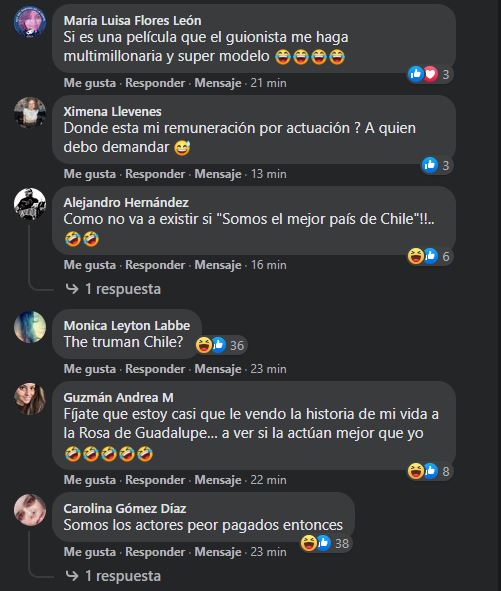Like María Luisa Flores León's comment with Me gusta
The image size is (501, 591).
90,83
